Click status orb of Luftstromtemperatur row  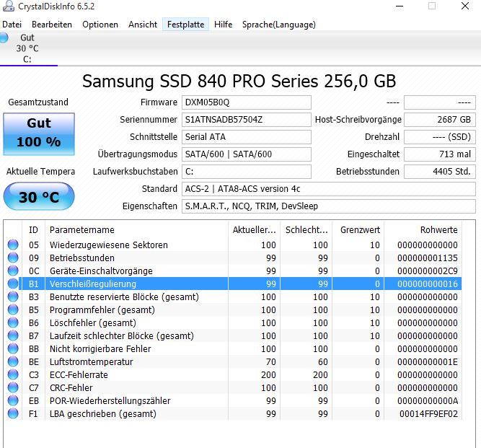pos(13,361)
